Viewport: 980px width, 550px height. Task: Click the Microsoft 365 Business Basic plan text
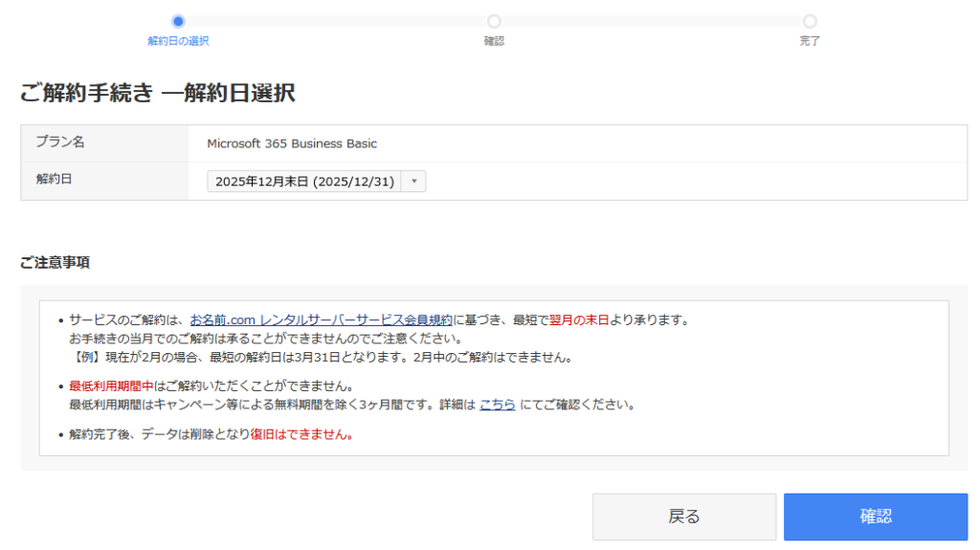292,144
